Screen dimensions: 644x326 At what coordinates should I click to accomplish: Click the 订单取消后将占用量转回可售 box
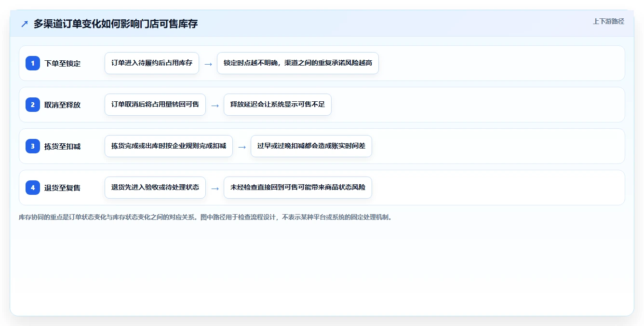click(x=155, y=105)
